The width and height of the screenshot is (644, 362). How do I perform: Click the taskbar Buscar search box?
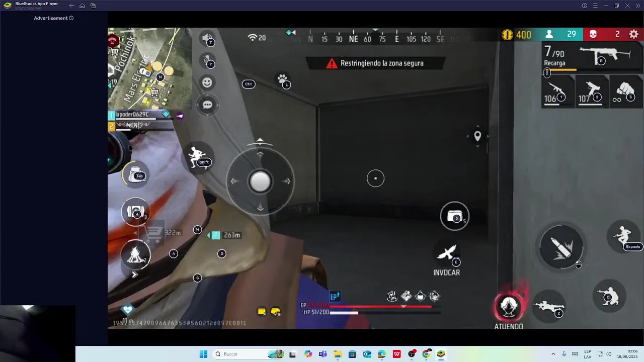pyautogui.click(x=249, y=354)
